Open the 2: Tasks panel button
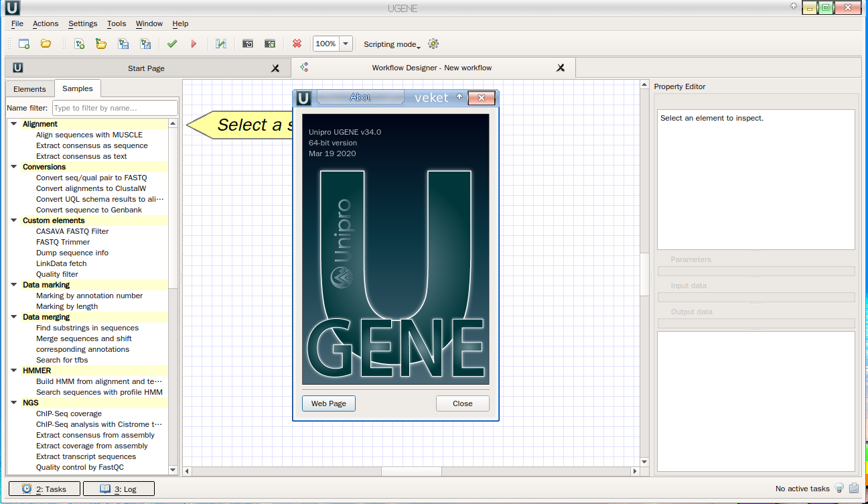Viewport: 868px width, 504px height. pos(44,489)
